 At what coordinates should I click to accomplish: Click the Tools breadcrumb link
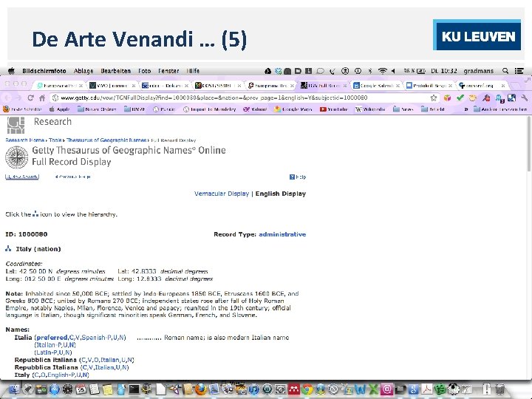tap(55, 140)
